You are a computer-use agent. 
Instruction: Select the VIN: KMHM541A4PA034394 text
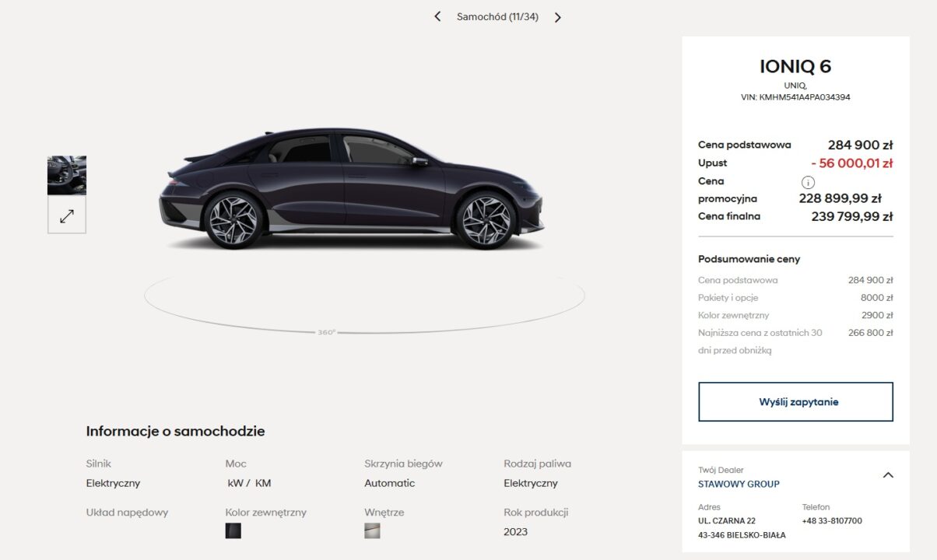click(x=795, y=98)
